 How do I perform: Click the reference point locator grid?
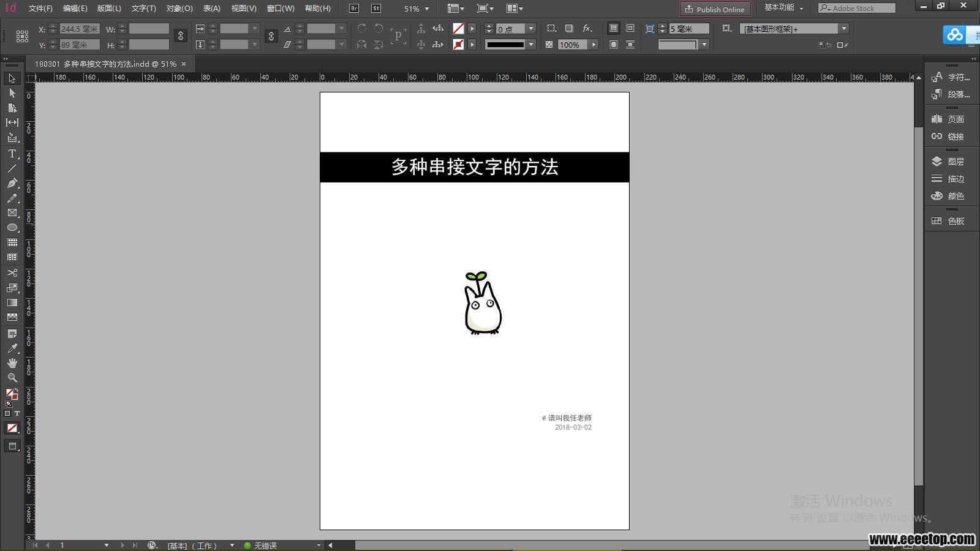point(22,36)
